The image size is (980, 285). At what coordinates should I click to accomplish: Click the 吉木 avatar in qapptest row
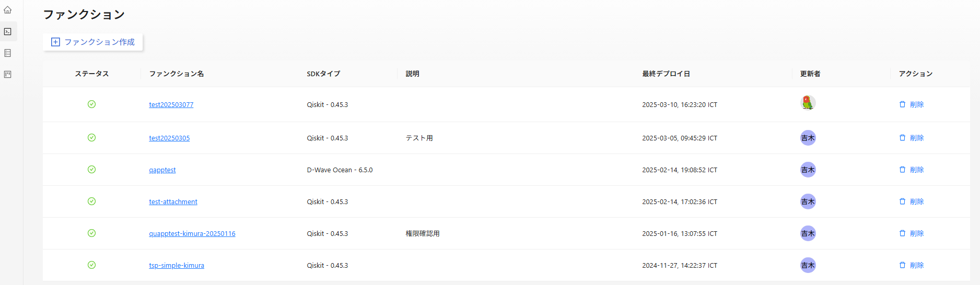pos(808,170)
